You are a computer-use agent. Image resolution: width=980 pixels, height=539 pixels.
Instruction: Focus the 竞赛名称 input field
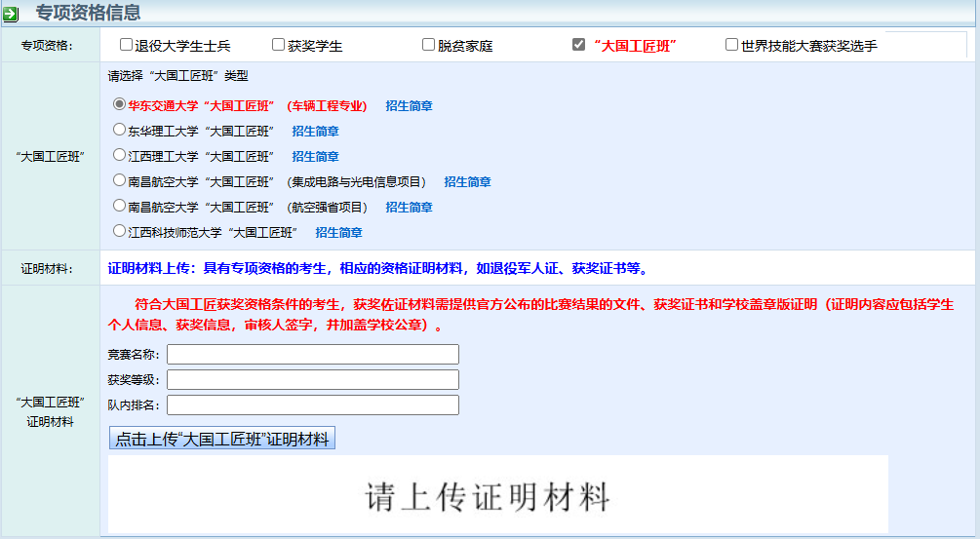tap(312, 354)
